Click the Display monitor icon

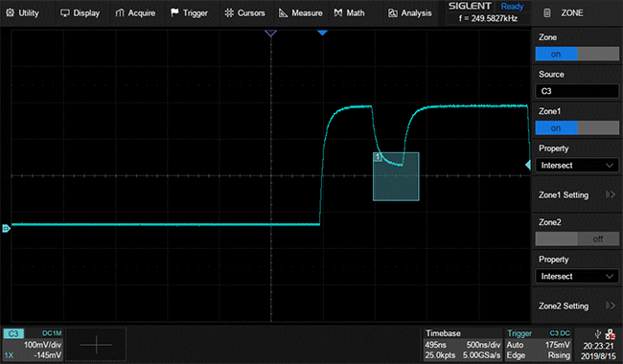pos(65,13)
